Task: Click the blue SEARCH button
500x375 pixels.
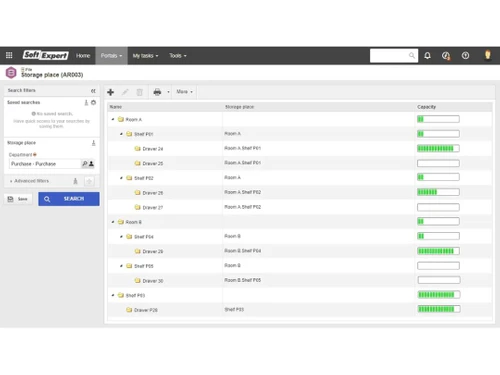Action: pyautogui.click(x=69, y=199)
